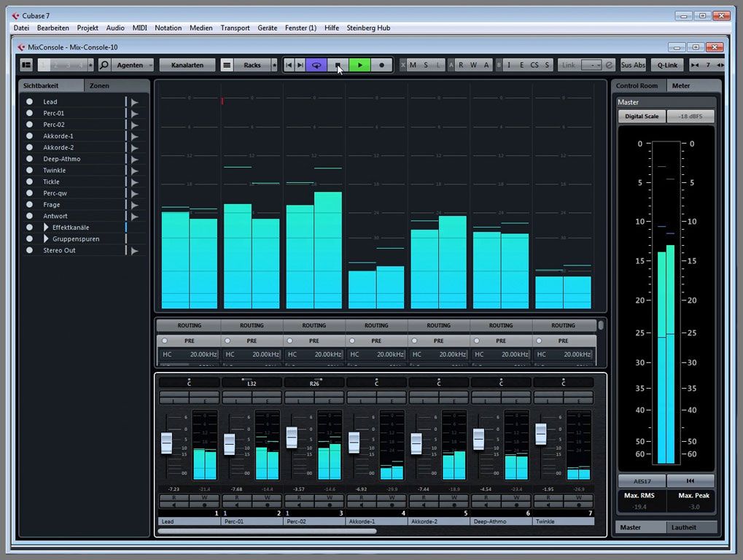
Task: Click the toolbar E bypass EQ icon
Action: pyautogui.click(x=522, y=65)
